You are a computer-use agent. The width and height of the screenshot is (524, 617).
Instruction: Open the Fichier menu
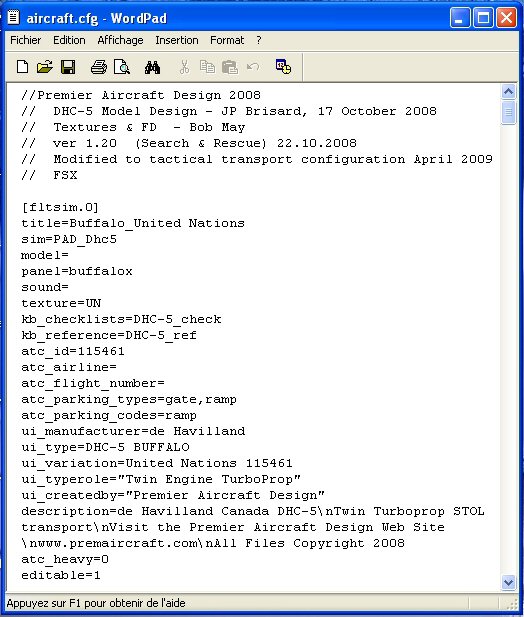[26, 40]
